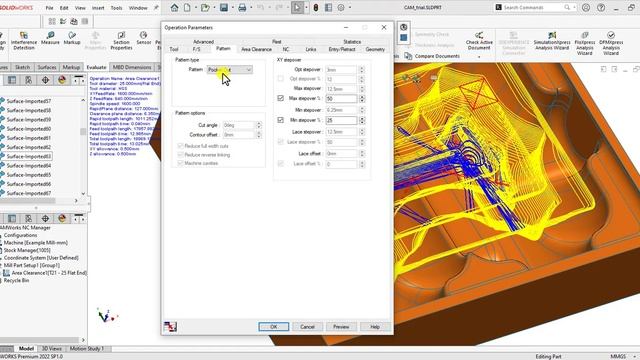
Task: Click the OK button
Action: pos(273,327)
